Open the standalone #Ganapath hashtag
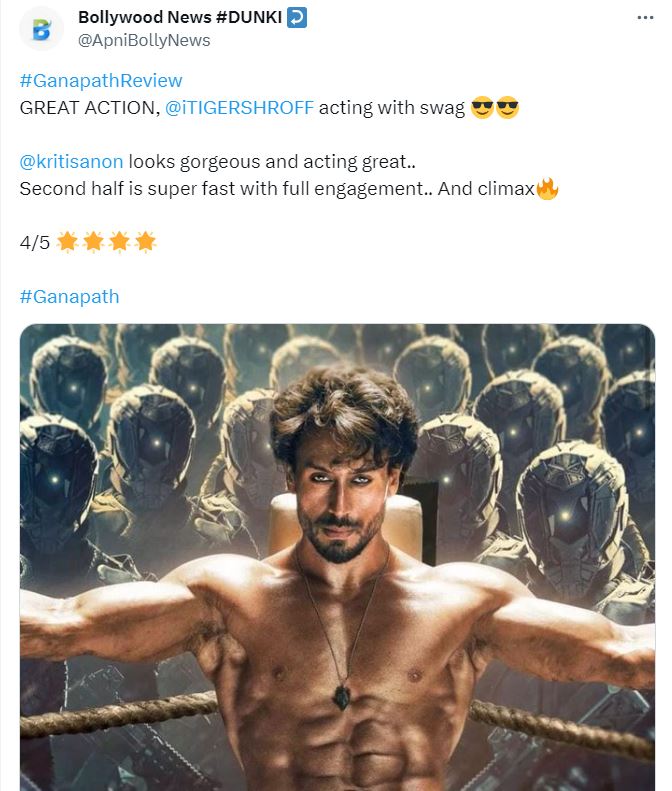Viewport: 672px width, 791px height. point(69,296)
